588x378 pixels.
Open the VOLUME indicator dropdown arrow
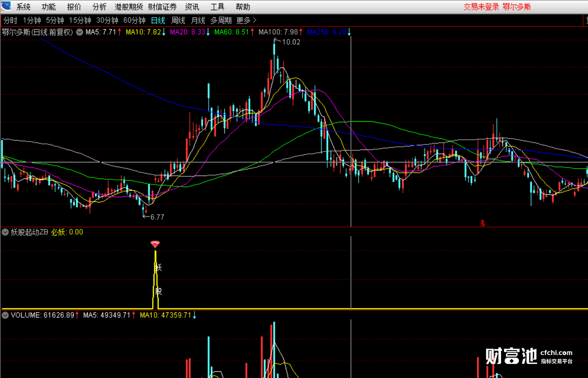click(x=5, y=315)
